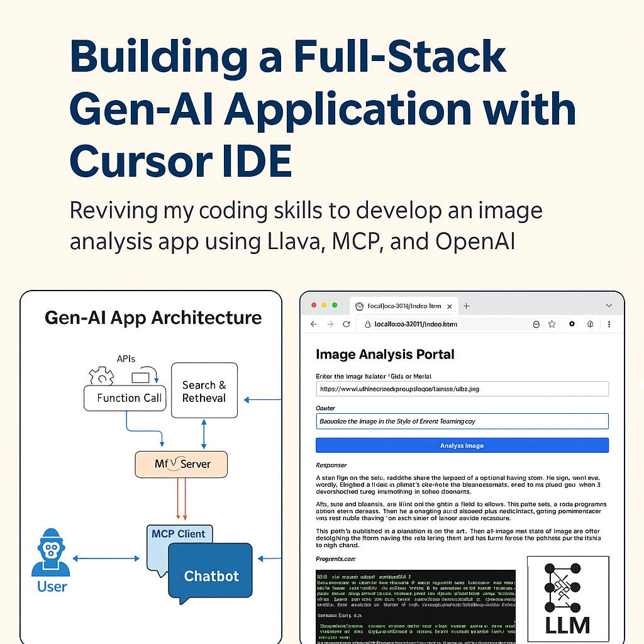The image size is (644, 644).
Task: Click the Analyss Image button
Action: (x=462, y=445)
